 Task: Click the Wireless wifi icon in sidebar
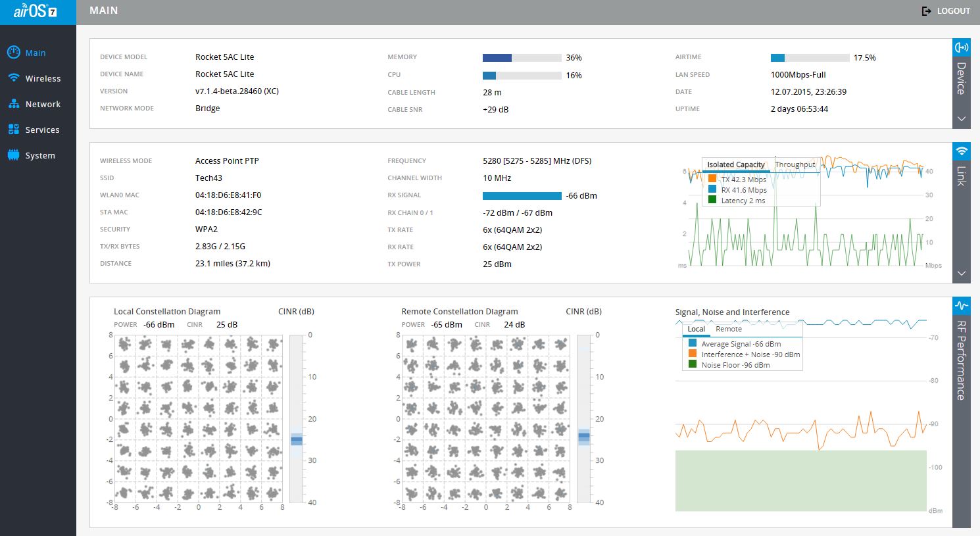pyautogui.click(x=14, y=78)
